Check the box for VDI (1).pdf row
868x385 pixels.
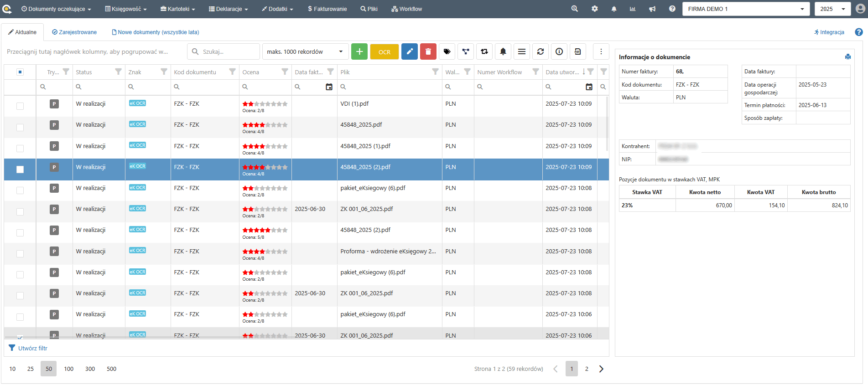20,106
